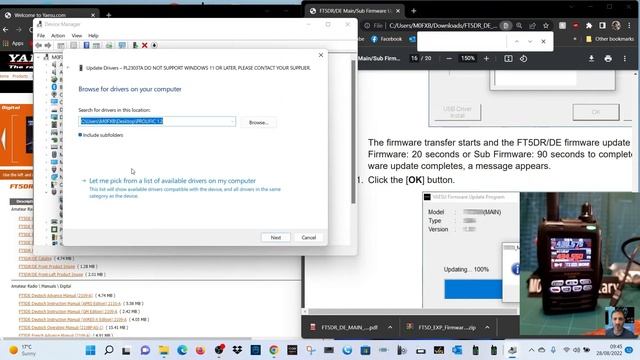Click the PDF page number field
640x360 pixels.
[x=414, y=58]
